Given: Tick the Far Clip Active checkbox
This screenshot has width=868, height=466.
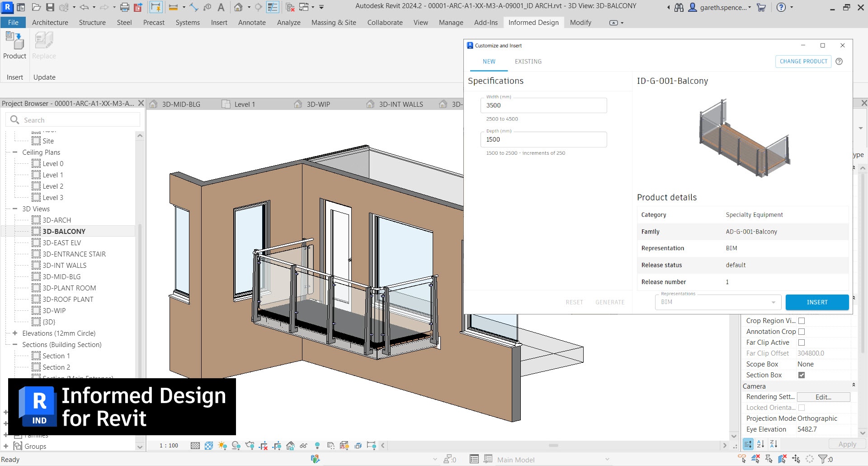Looking at the screenshot, I should click(x=802, y=342).
